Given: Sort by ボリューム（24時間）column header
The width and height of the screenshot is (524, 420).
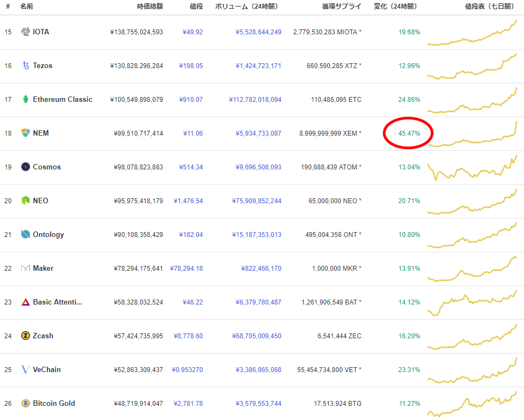Looking at the screenshot, I should (248, 7).
